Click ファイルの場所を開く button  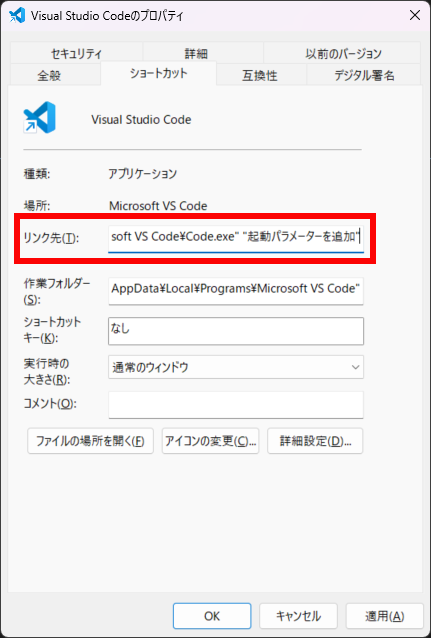point(90,441)
